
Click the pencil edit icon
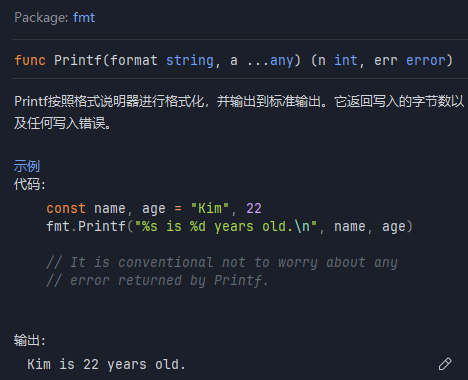pos(445,364)
